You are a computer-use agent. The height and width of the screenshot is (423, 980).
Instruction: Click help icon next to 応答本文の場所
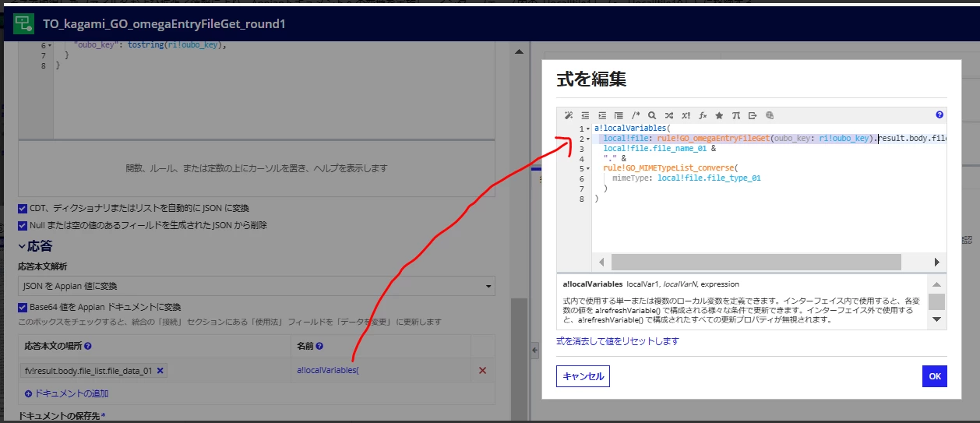coord(88,346)
